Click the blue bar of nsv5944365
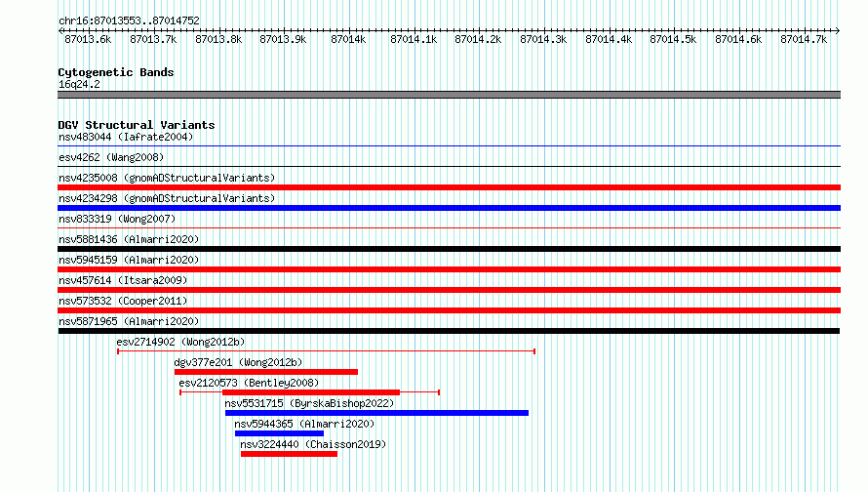Image resolution: width=868 pixels, height=492 pixels. coord(280,433)
